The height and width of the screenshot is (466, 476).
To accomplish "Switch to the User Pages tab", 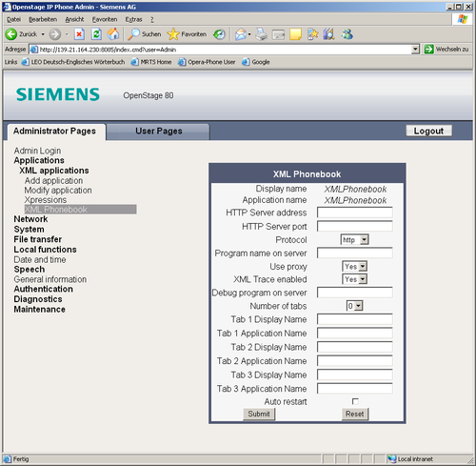I will tap(158, 131).
